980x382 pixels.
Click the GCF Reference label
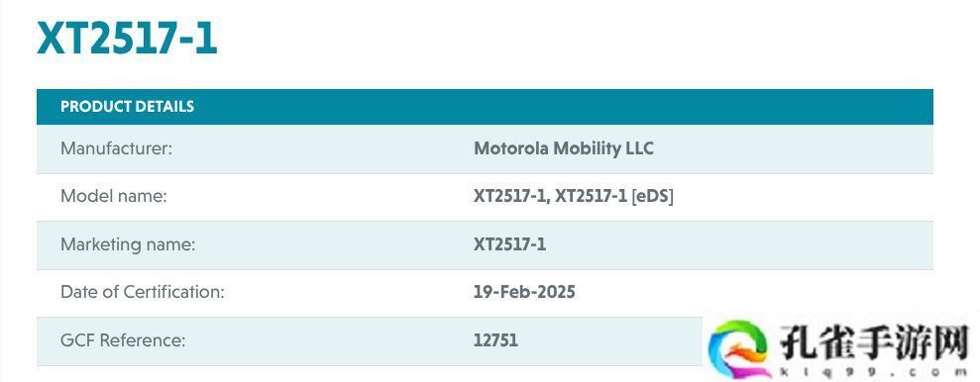[x=123, y=340]
